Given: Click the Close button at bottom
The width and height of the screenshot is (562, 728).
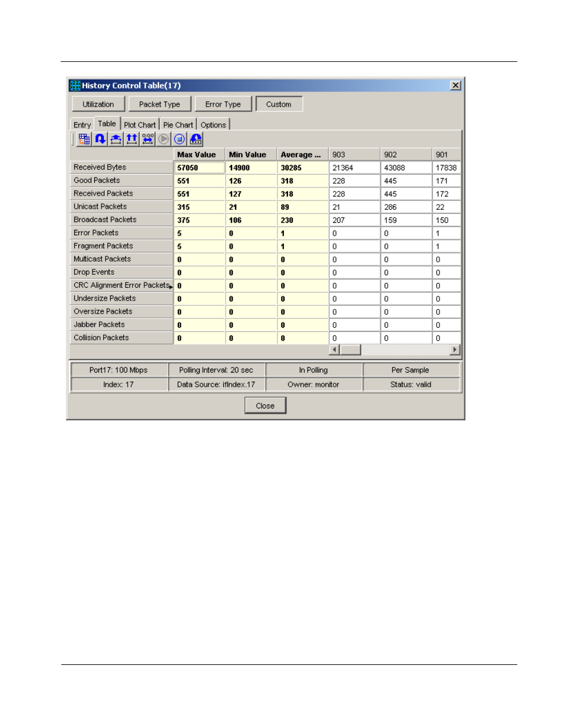Looking at the screenshot, I should click(265, 406).
